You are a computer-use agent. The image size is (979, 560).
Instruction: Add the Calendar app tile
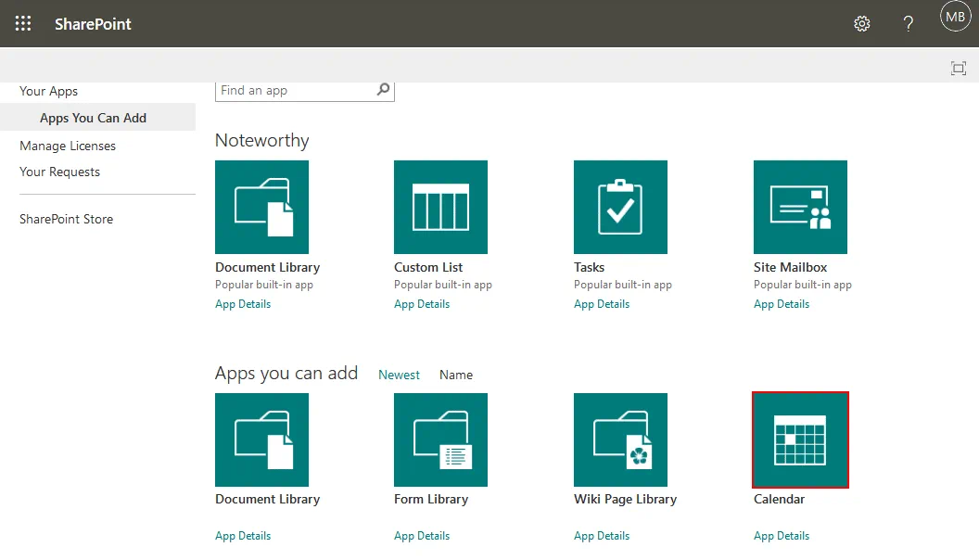pos(800,439)
